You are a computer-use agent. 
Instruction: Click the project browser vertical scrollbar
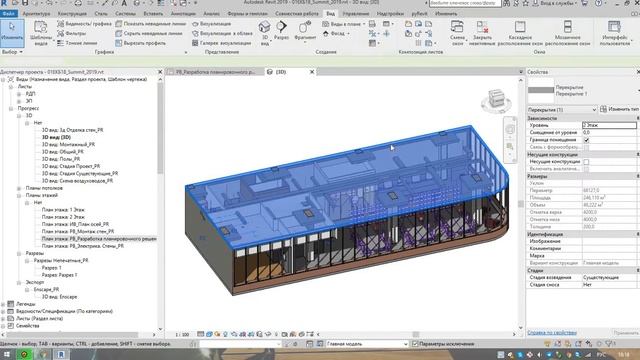[160, 128]
